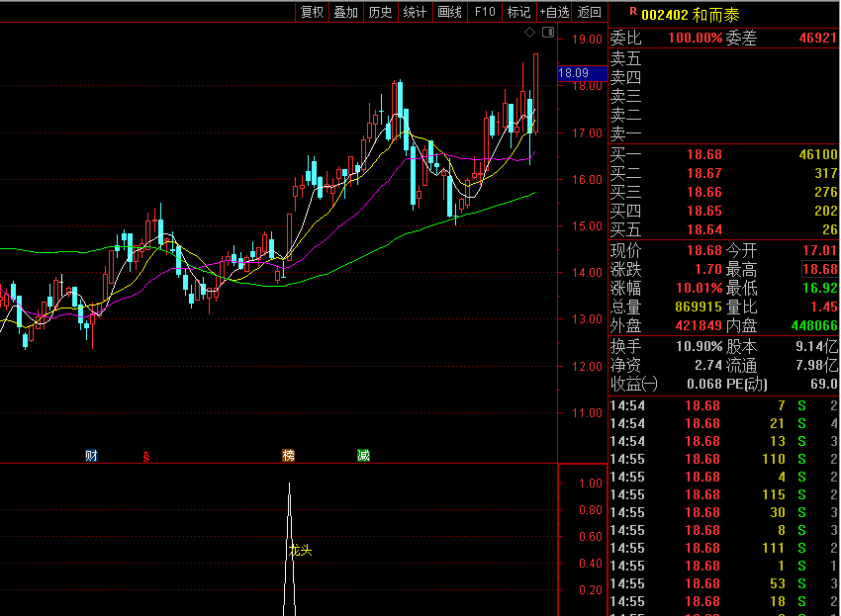The image size is (841, 616).
Task: Click 换手 value 10.90%
Action: pyautogui.click(x=700, y=347)
